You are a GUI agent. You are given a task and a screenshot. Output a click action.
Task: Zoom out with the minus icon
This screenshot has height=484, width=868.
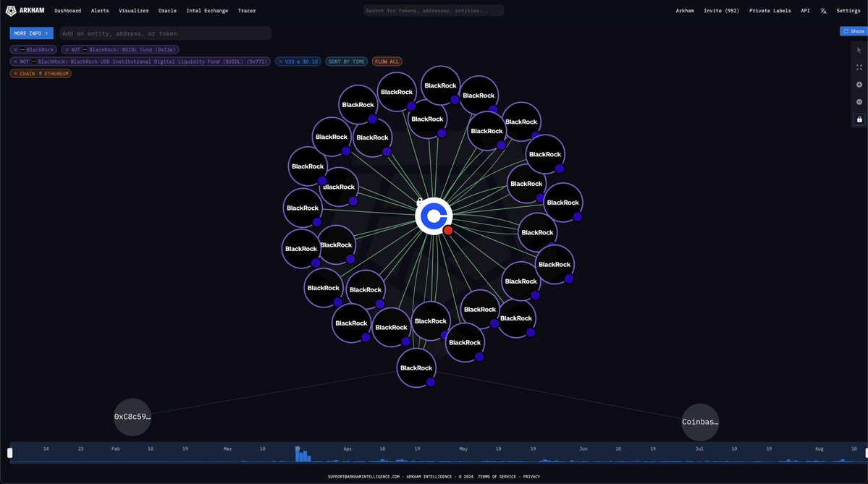[859, 102]
